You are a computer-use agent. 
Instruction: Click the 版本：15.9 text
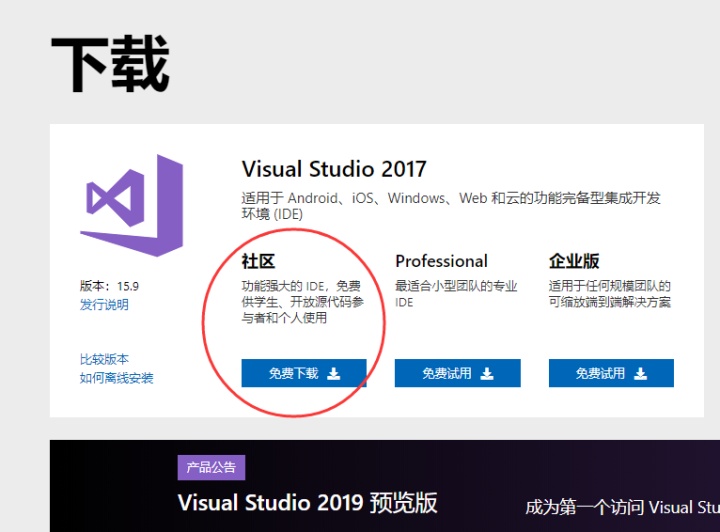coord(109,286)
